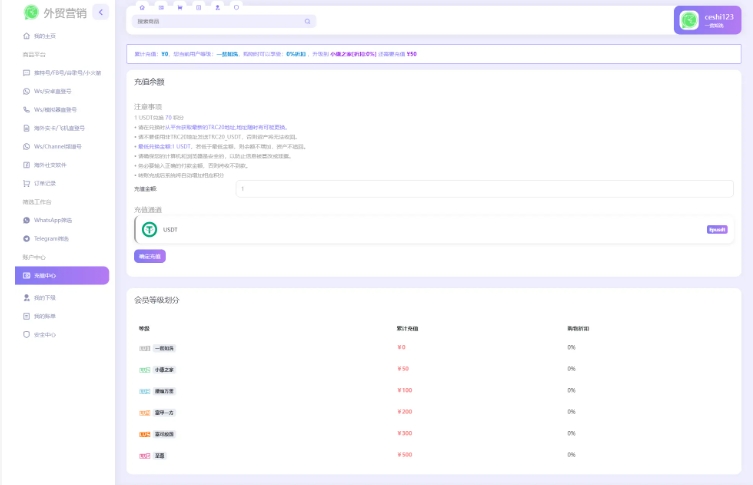This screenshot has width=753, height=485.
Task: Click the light orange VIP badge in the ¥200 row
Action: (x=145, y=412)
